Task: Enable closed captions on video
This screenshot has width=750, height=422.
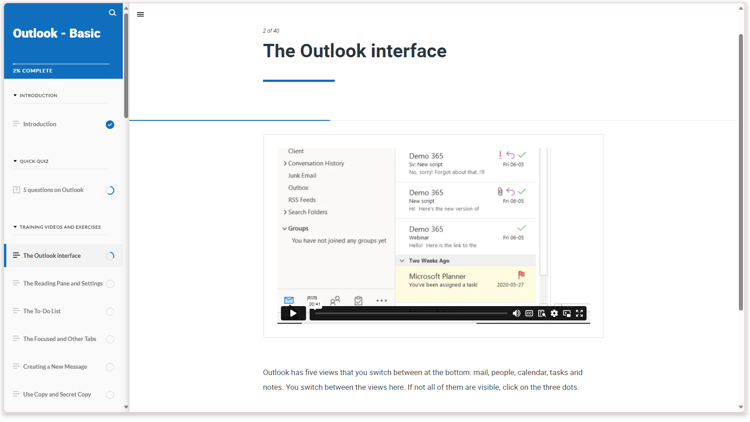Action: (529, 314)
